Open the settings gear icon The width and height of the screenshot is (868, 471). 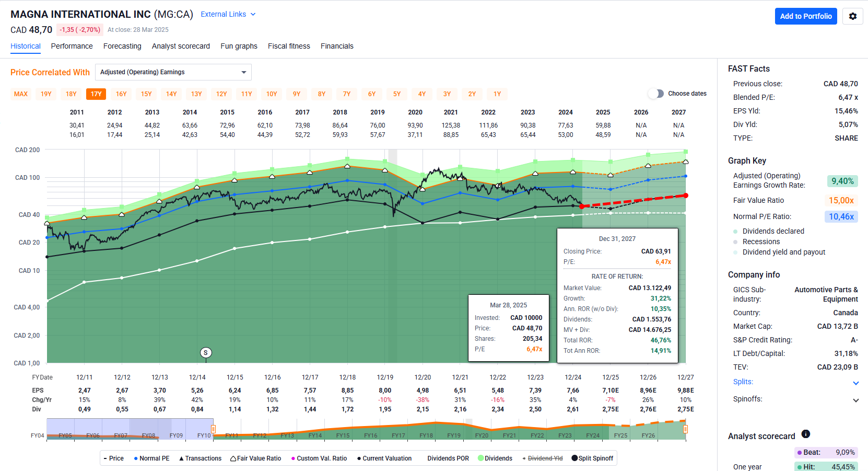coord(852,16)
